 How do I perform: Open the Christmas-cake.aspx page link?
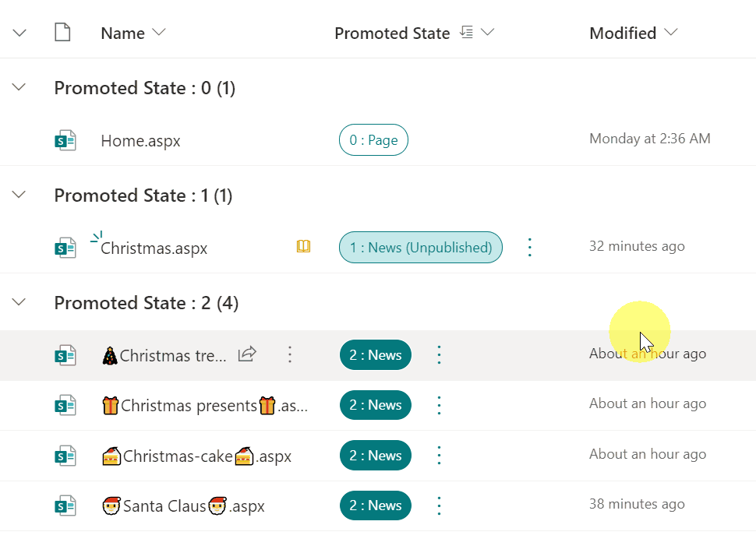196,456
